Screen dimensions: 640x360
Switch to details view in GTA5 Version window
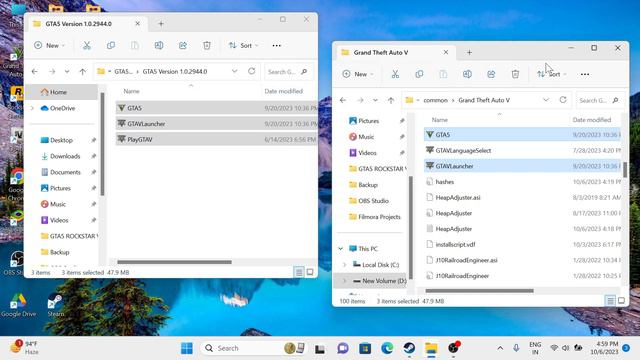tap(299, 272)
